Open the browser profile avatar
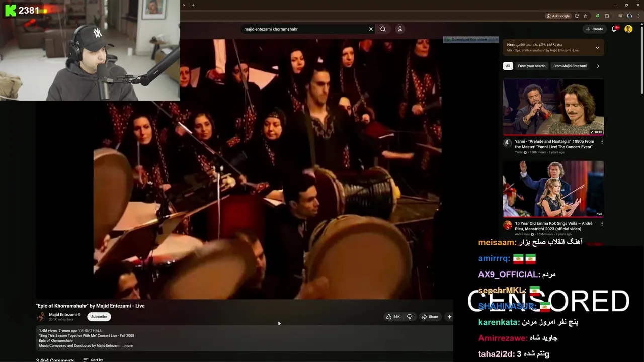 click(629, 16)
